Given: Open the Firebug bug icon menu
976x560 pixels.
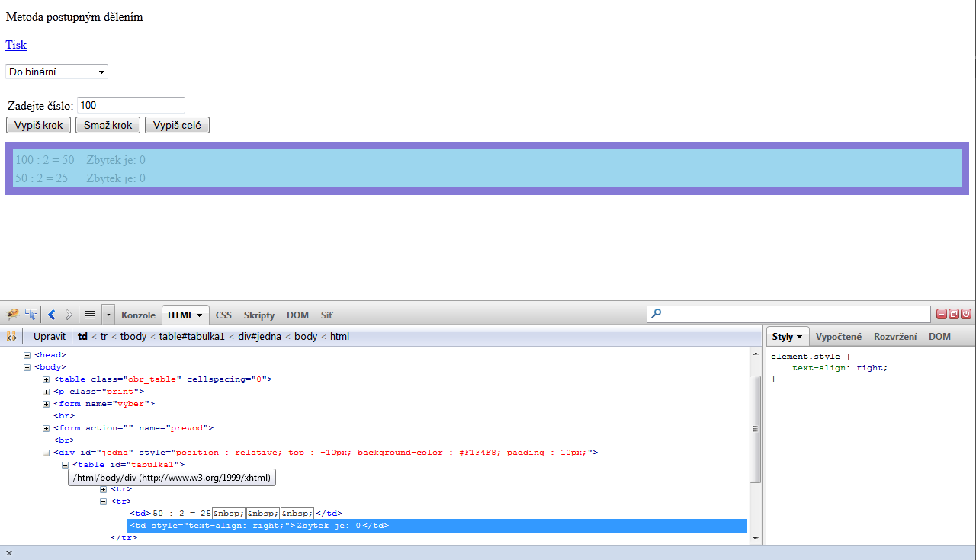Looking at the screenshot, I should pyautogui.click(x=12, y=314).
